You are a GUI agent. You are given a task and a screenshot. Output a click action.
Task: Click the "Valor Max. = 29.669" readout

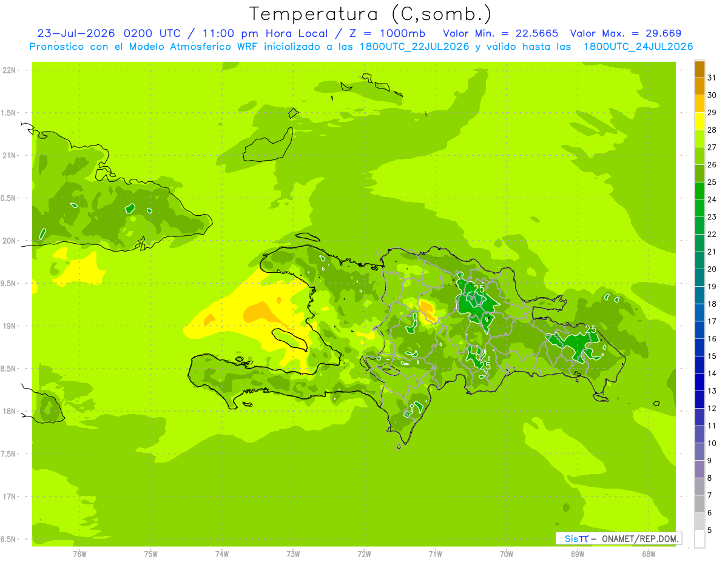click(625, 33)
